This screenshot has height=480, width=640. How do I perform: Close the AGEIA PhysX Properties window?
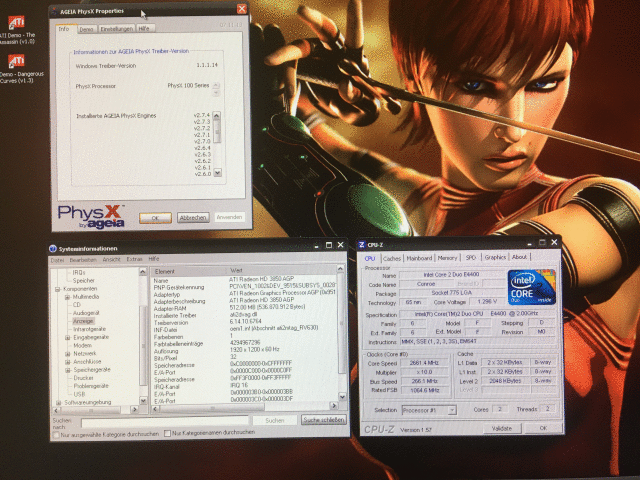242,9
